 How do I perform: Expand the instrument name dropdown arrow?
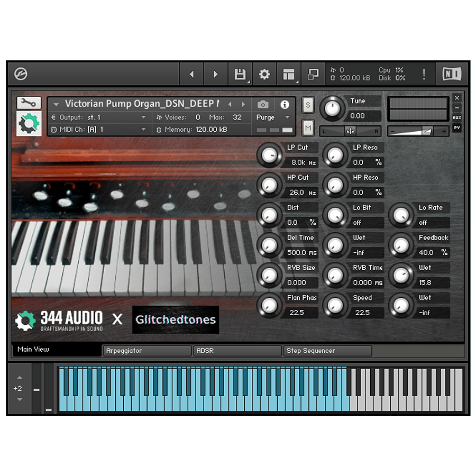point(56,104)
